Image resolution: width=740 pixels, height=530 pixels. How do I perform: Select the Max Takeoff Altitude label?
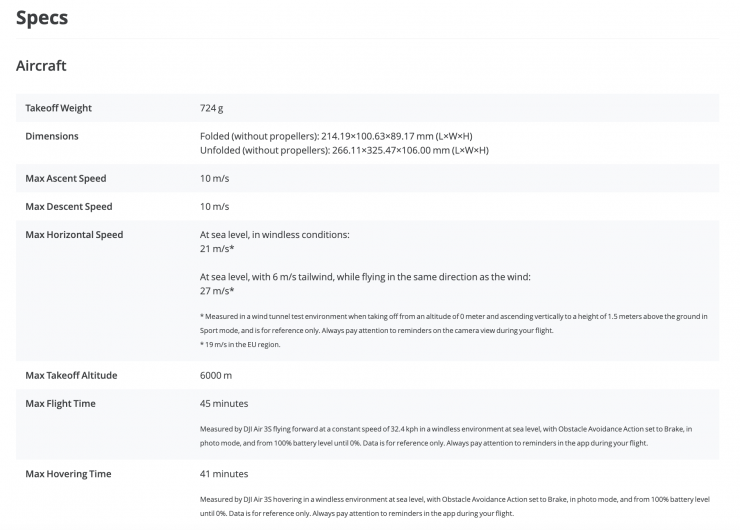click(x=71, y=375)
